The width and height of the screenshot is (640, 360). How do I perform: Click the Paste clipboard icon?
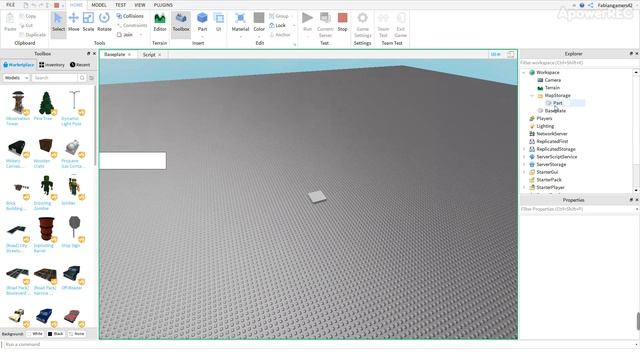10,22
